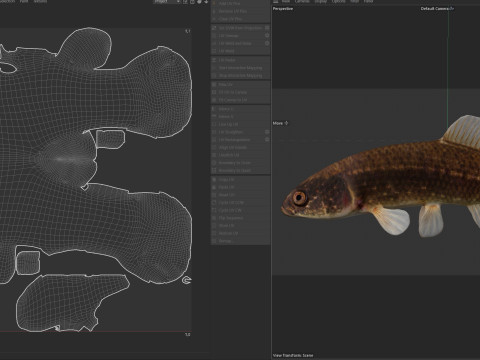Run the UV Weld command
The width and height of the screenshot is (480, 360).
240,51
